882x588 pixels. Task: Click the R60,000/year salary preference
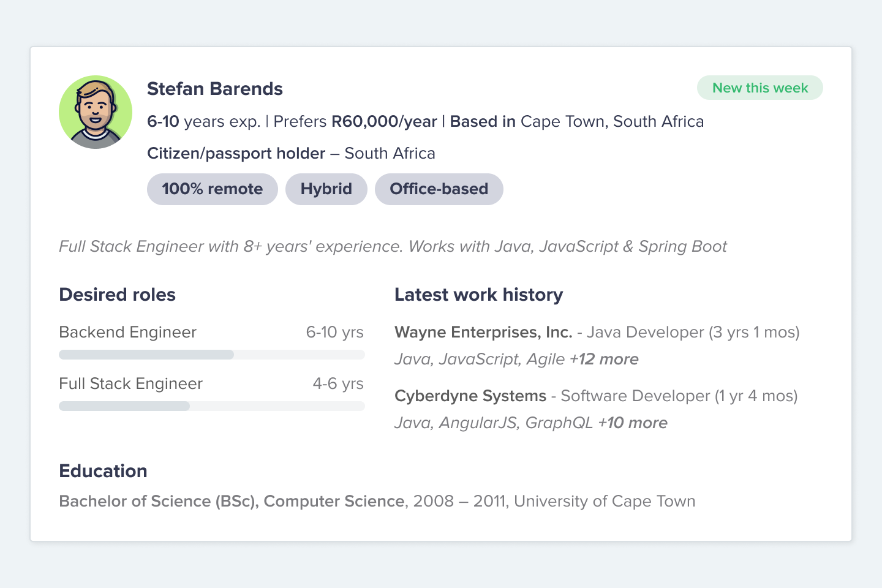click(x=384, y=122)
